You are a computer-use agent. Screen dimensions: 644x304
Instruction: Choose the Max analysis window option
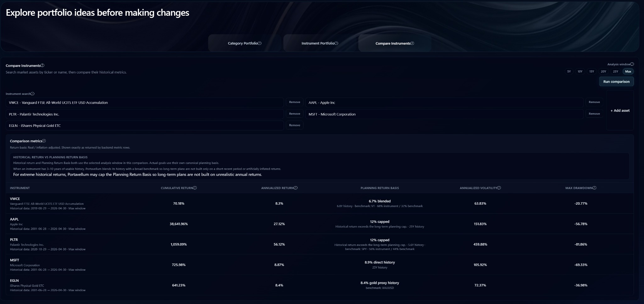tap(628, 72)
